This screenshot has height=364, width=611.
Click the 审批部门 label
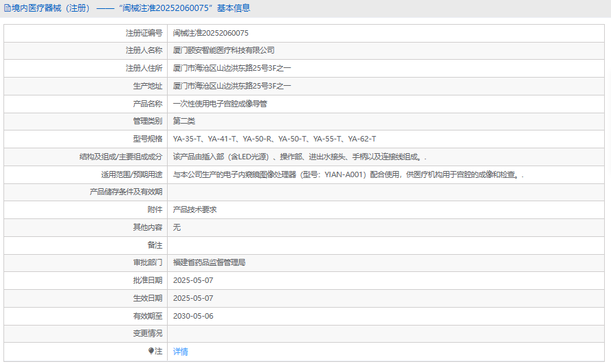point(148,262)
